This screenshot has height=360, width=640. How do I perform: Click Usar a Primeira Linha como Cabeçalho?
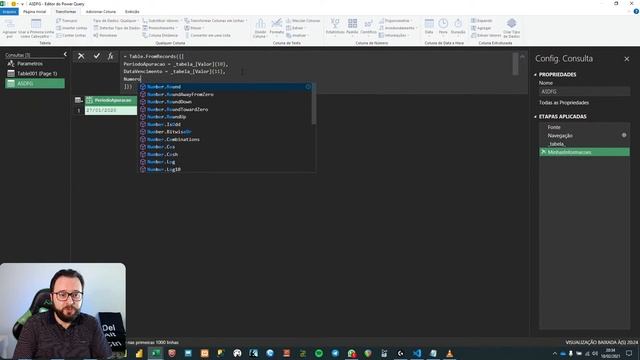click(36, 29)
